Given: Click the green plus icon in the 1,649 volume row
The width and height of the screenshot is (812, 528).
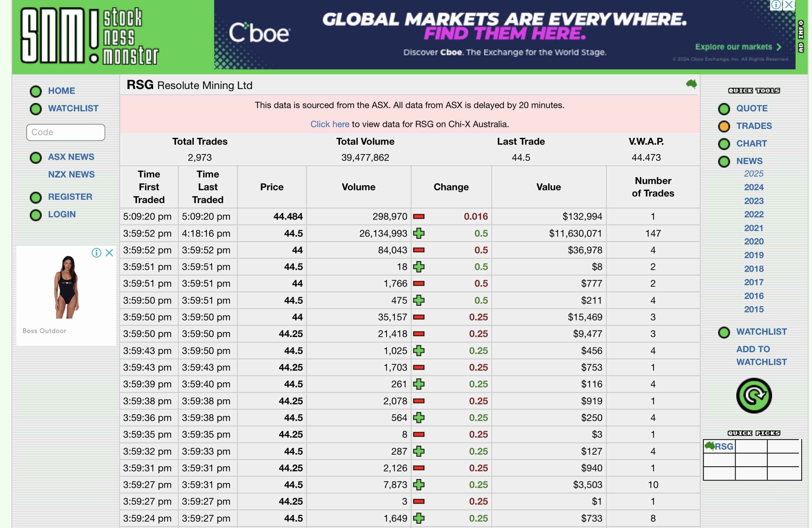Looking at the screenshot, I should click(x=419, y=518).
